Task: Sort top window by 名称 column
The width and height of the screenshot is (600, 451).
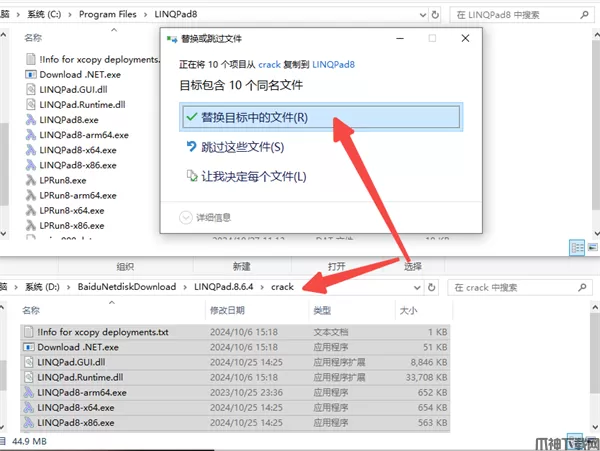Action: (x=33, y=37)
